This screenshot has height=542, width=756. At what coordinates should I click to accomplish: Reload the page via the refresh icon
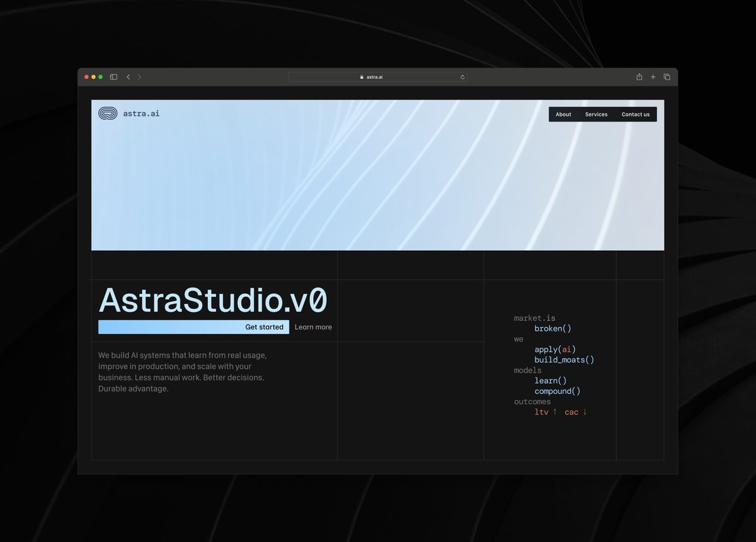(462, 77)
